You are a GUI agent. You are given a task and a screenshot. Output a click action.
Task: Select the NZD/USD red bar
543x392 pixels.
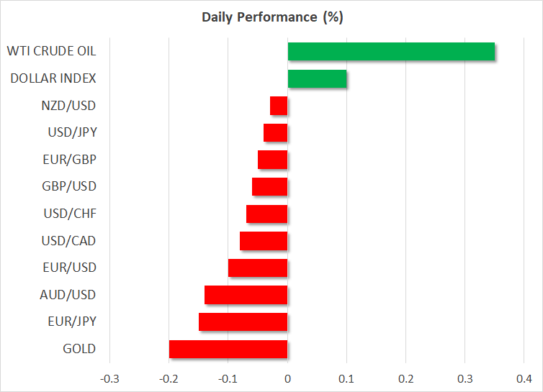[279, 106]
